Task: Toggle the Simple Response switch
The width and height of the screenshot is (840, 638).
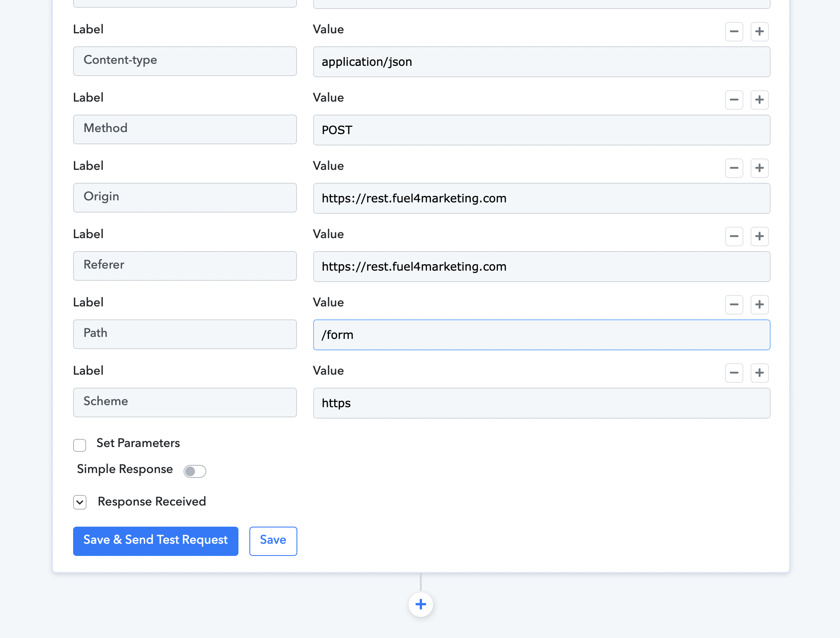Action: 195,471
